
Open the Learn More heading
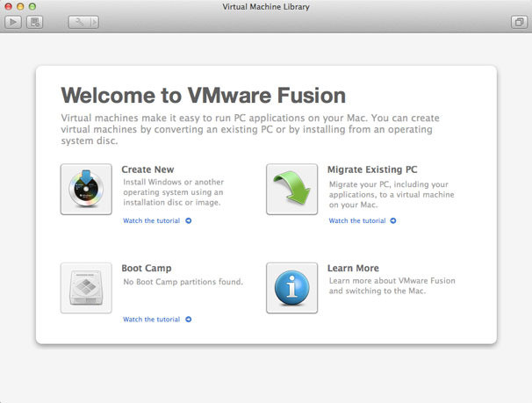click(353, 268)
